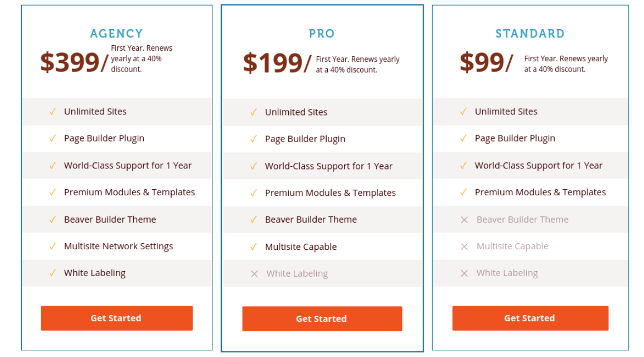Click Get Started in the Pro column

click(322, 318)
